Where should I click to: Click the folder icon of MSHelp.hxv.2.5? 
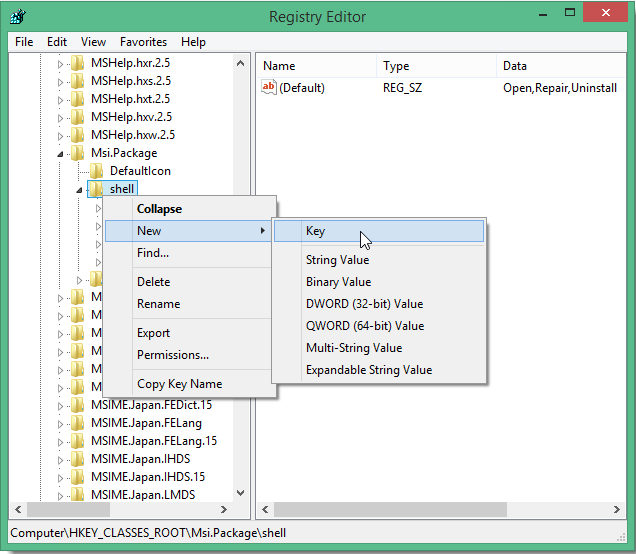click(x=77, y=117)
